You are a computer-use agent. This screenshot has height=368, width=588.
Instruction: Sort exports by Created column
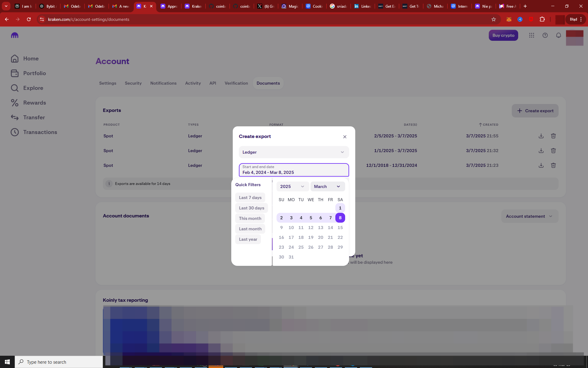tap(488, 125)
